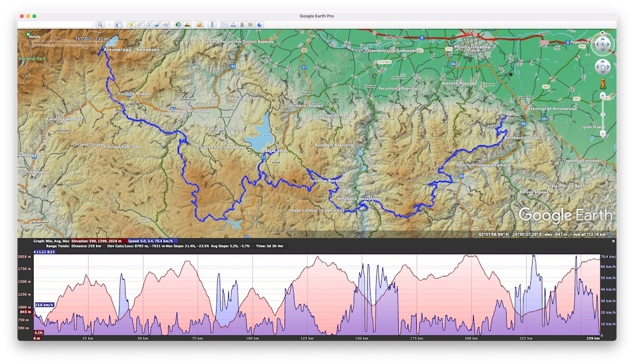Click the zoom in plus button
Image resolution: width=634 pixels, height=364 pixels.
[x=603, y=95]
